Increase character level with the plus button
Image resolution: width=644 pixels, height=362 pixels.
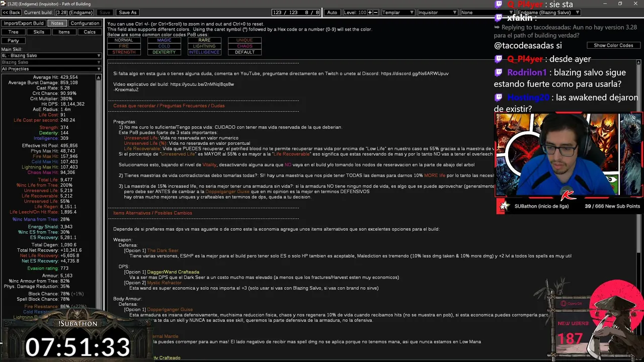tap(370, 12)
